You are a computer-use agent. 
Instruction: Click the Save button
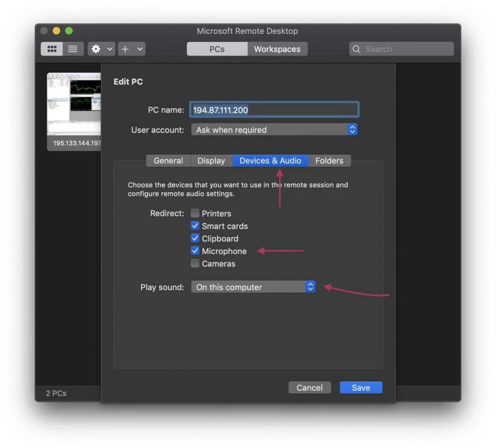tap(361, 387)
